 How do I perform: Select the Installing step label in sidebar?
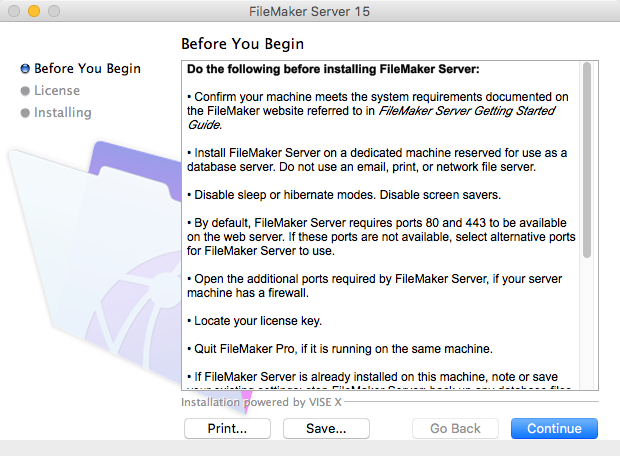(63, 113)
